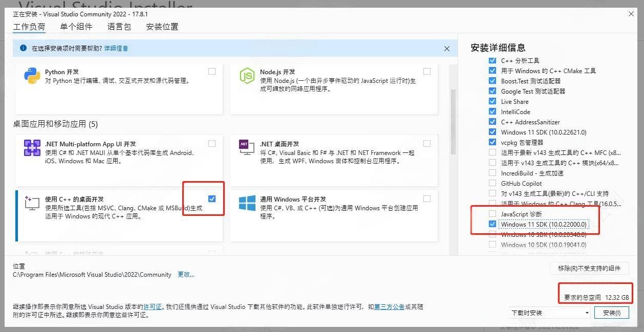644x332 pixels.
Task: Click the Universal Windows Platform icon
Action: pyautogui.click(x=247, y=203)
